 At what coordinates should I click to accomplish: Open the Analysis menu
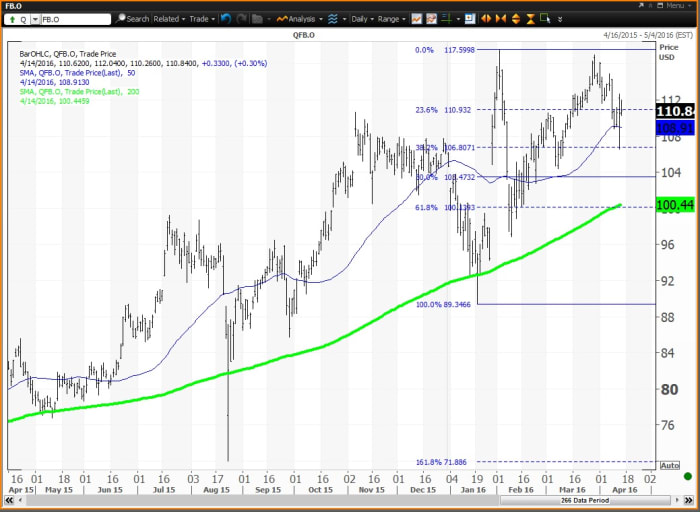(x=296, y=19)
